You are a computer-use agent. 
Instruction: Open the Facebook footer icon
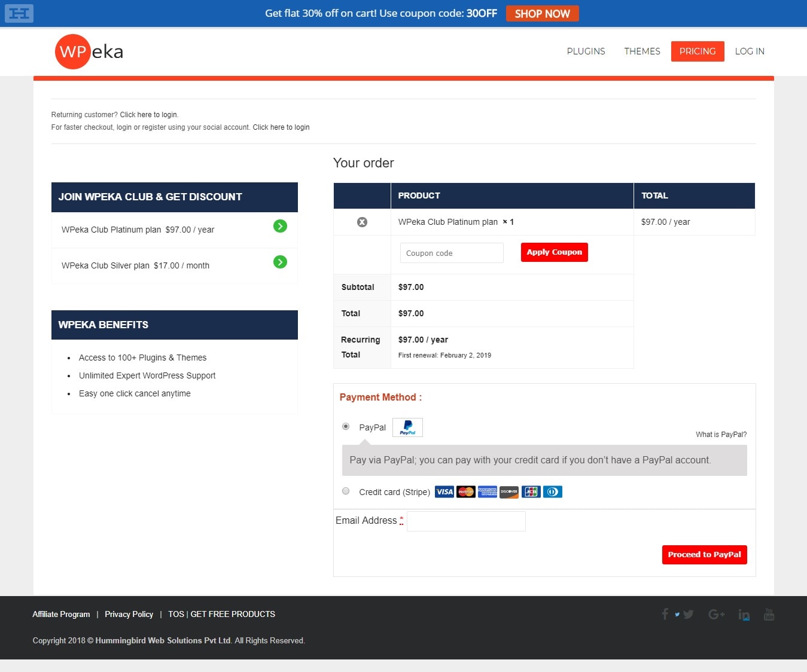pos(665,614)
